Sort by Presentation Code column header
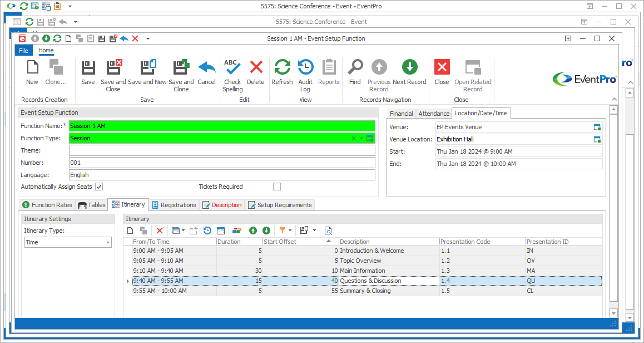 click(x=482, y=242)
